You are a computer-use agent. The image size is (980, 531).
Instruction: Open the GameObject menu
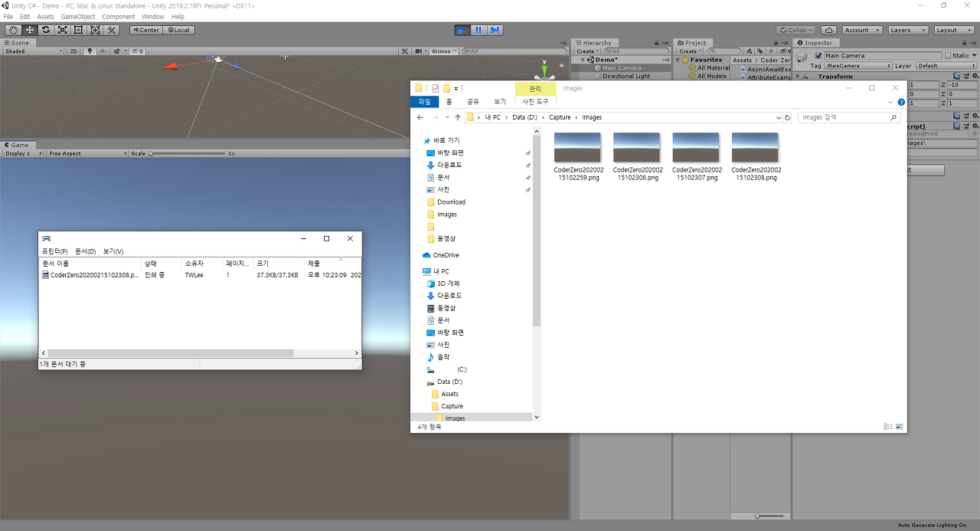pos(78,17)
